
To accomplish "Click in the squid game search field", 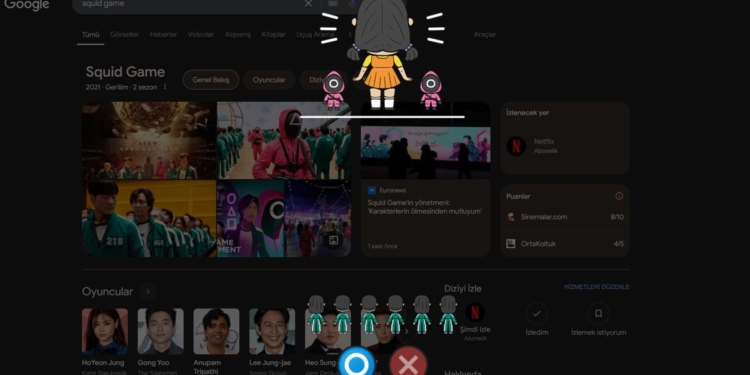I will pos(191,4).
